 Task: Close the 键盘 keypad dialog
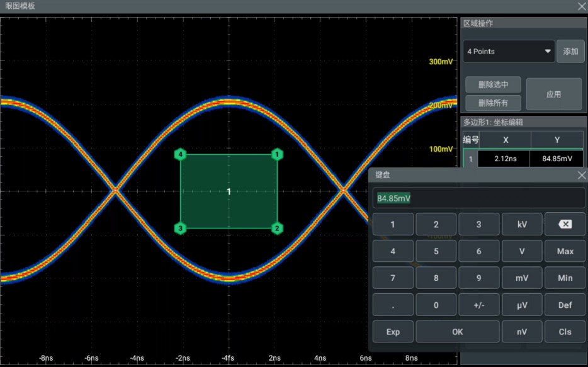582,175
